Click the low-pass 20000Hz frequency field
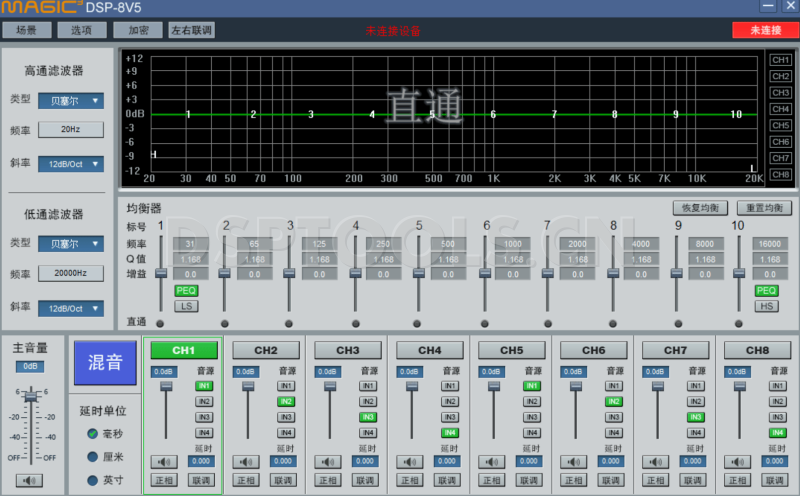Viewport: 800px width, 496px height. click(70, 274)
